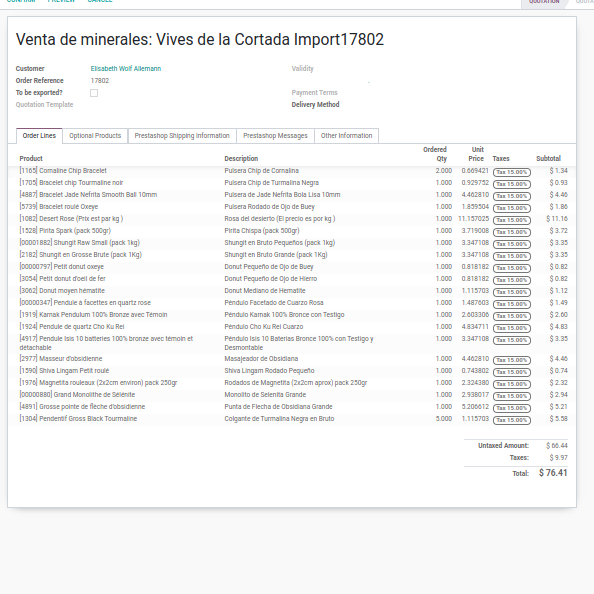
Task: Click tax tag on Donut moyen hématite row
Action: point(511,292)
